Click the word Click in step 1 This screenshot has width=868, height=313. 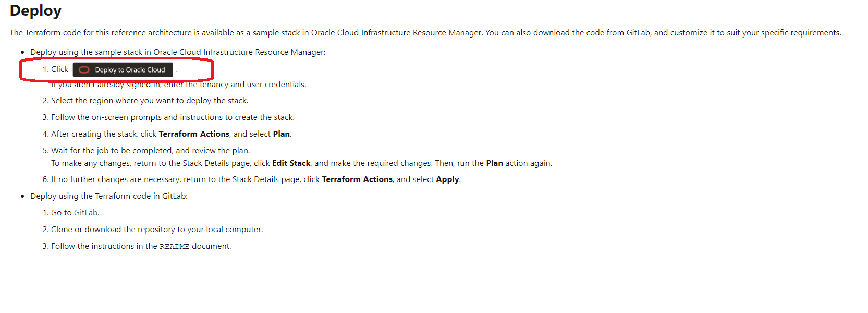(x=59, y=69)
